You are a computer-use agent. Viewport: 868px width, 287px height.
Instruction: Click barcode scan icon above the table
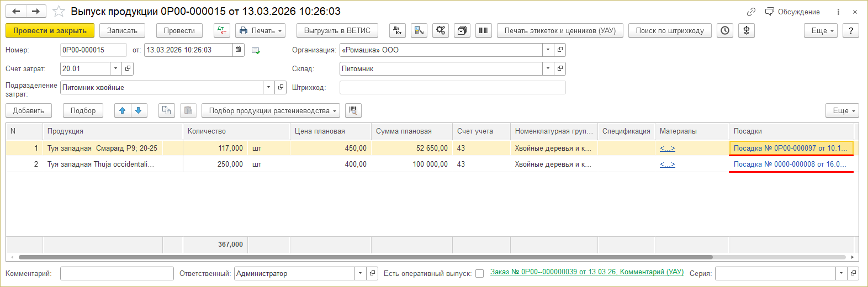click(353, 110)
